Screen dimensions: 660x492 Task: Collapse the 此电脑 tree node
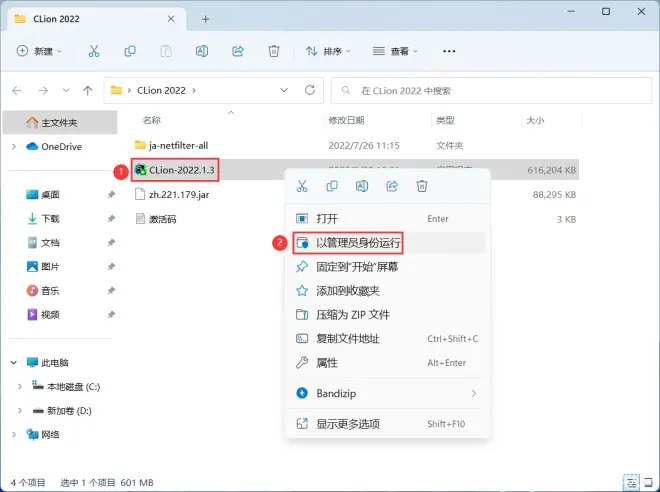pyautogui.click(x=14, y=362)
